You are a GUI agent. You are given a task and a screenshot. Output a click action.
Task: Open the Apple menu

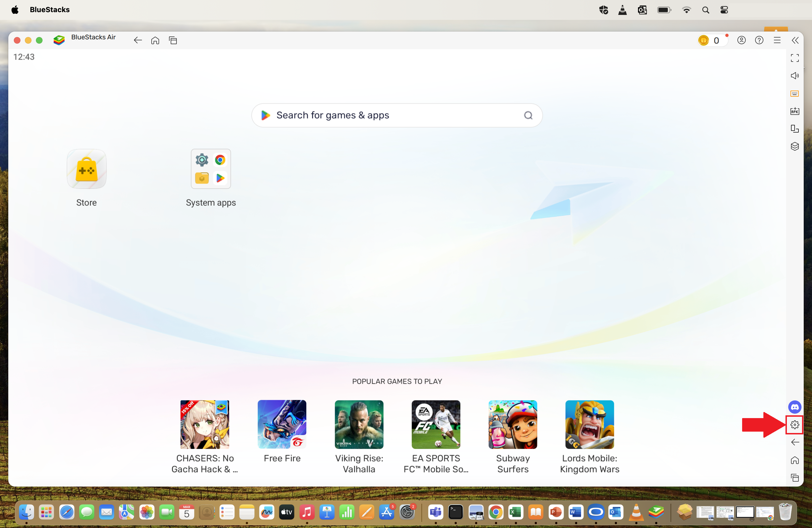(x=14, y=10)
